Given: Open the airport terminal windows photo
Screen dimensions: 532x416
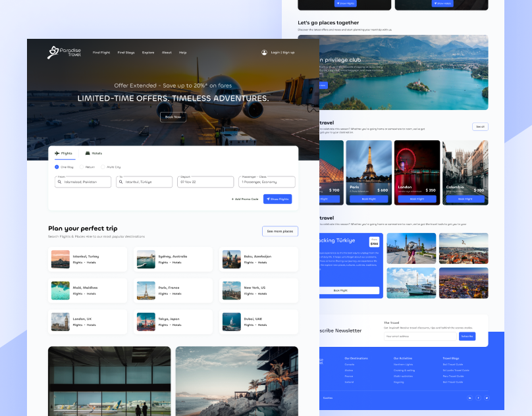Looking at the screenshot, I should [109, 381].
